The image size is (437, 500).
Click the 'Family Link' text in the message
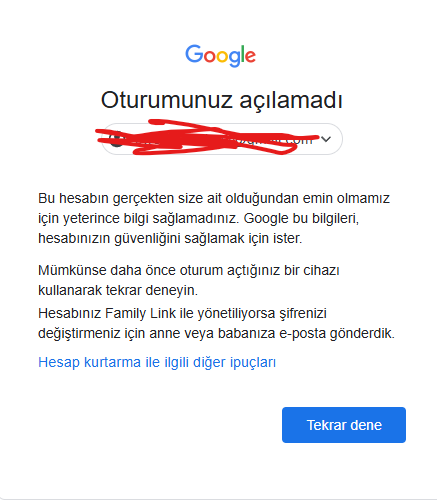(x=140, y=313)
